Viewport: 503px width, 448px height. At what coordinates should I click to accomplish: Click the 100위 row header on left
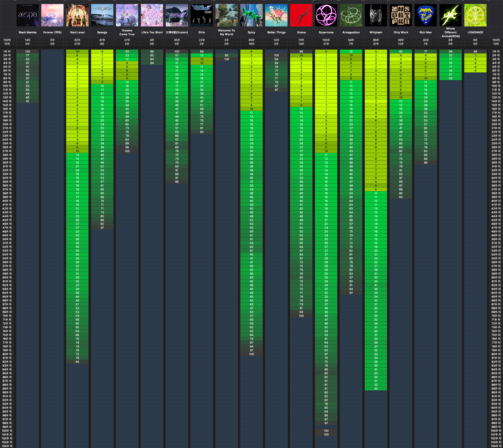point(7,40)
